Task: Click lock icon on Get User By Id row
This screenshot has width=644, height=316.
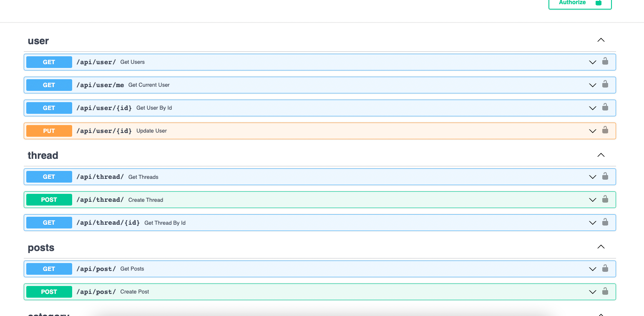Action: tap(605, 107)
